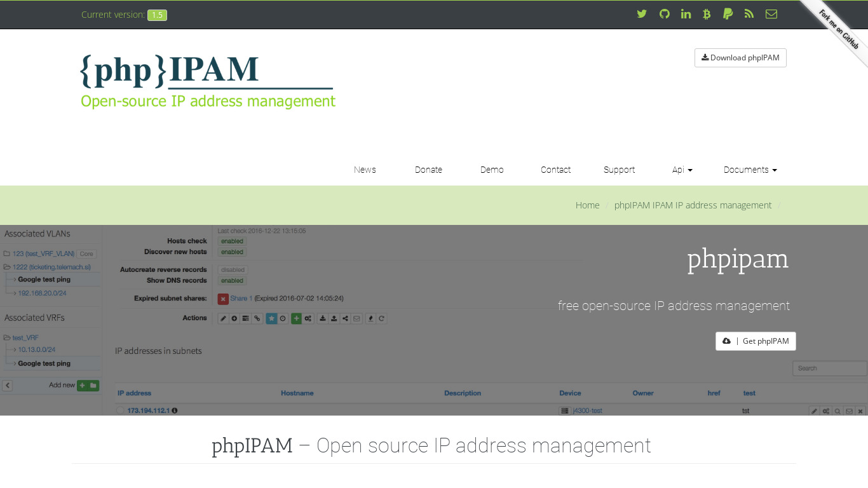The width and height of the screenshot is (868, 488).
Task: Open the Contact menu item
Action: pyautogui.click(x=555, y=170)
